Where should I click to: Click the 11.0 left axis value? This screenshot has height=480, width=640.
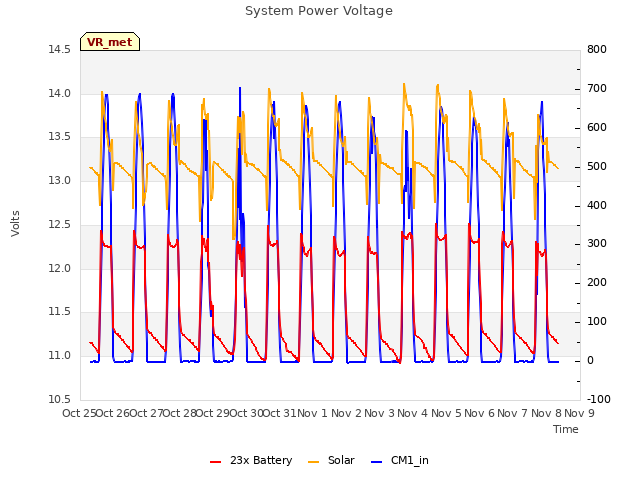tap(59, 356)
